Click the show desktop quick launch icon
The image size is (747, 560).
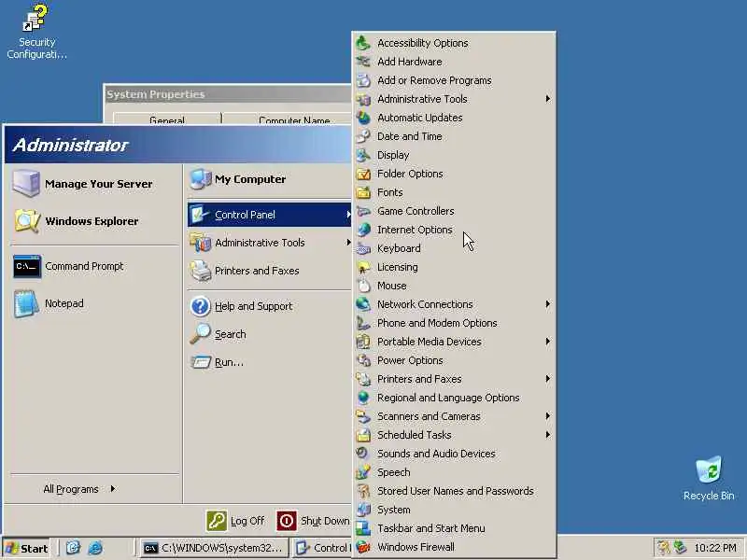coord(73,548)
